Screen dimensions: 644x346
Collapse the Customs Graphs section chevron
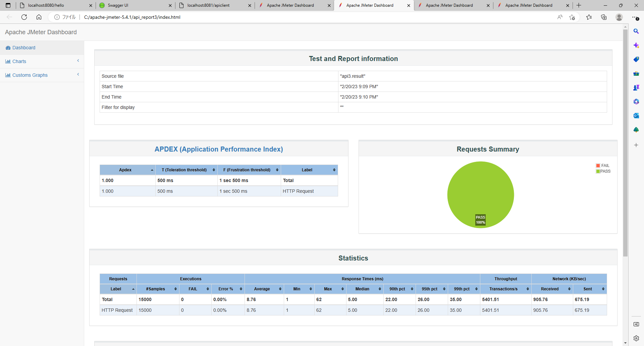pyautogui.click(x=78, y=74)
